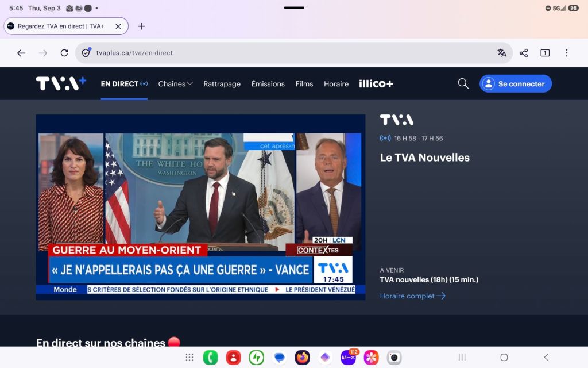The height and width of the screenshot is (368, 588).
Task: Expand the Chaînes dropdown menu
Action: click(x=175, y=84)
